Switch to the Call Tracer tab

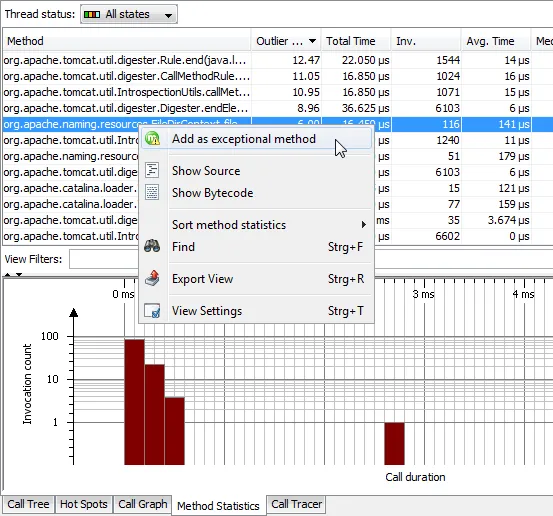[x=296, y=504]
